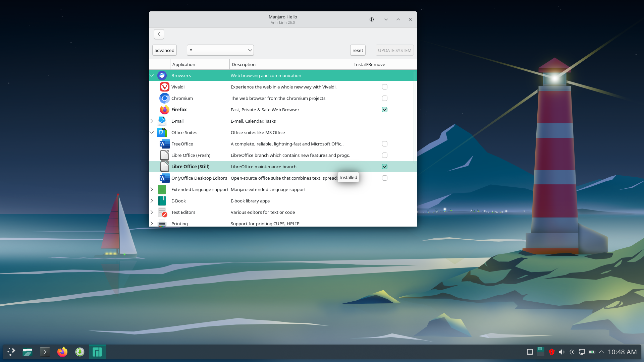644x362 pixels.
Task: Go back with the back arrow button
Action: 159,34
